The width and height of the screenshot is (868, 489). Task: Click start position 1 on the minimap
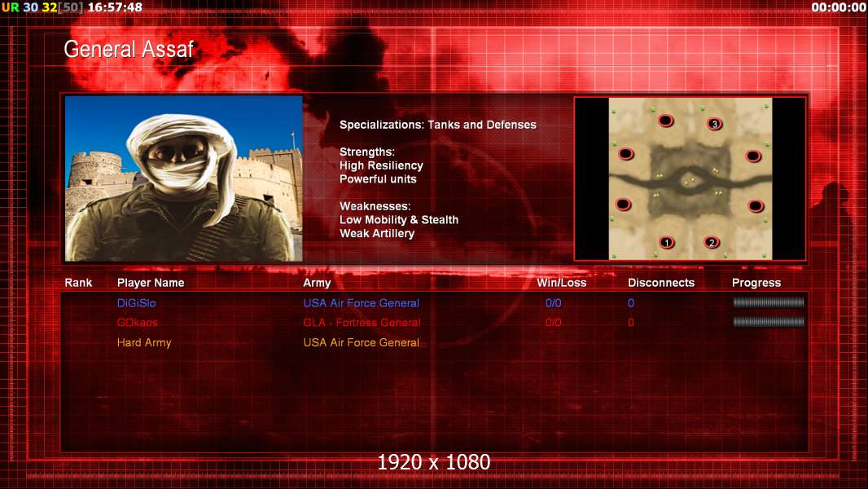(x=667, y=242)
